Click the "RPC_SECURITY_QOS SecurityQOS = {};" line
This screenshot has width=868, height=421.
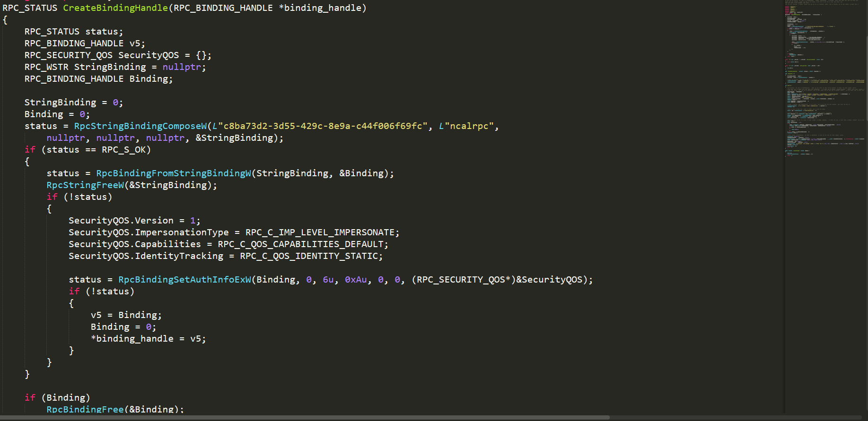(x=118, y=55)
